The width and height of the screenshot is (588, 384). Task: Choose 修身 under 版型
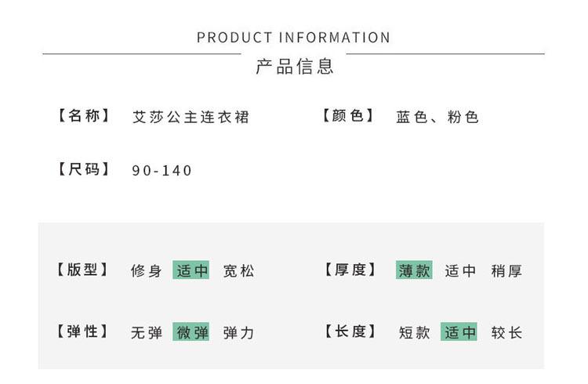pos(147,270)
